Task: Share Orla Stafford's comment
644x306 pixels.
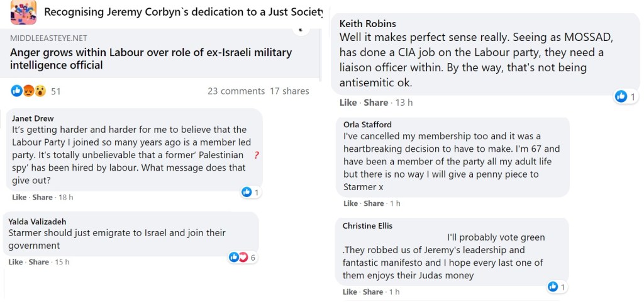Action: click(374, 203)
